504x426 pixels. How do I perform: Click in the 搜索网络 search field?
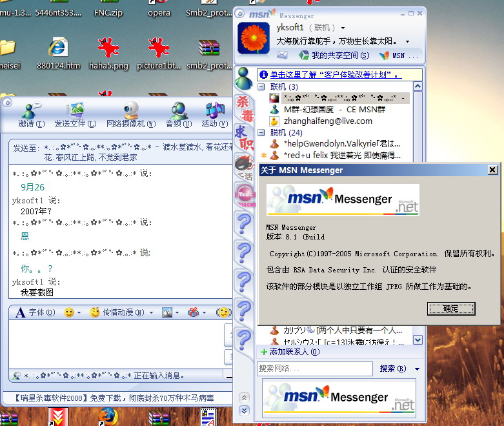(315, 369)
